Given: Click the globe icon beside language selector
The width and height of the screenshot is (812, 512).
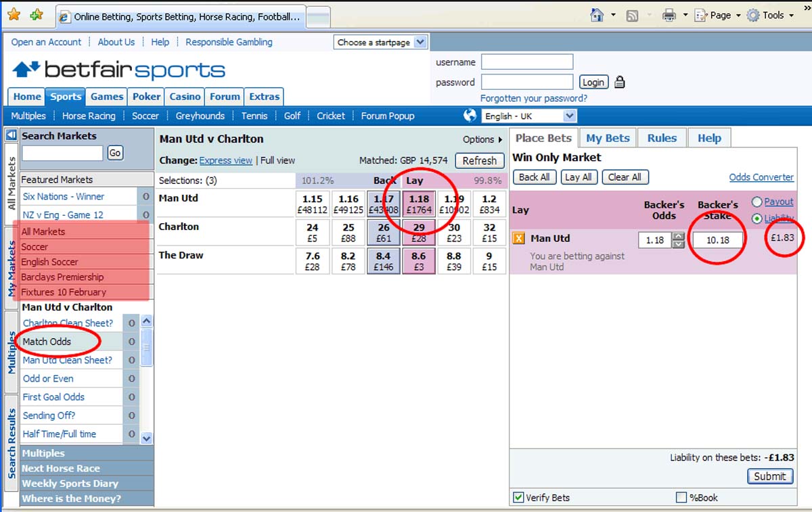Looking at the screenshot, I should (x=471, y=116).
